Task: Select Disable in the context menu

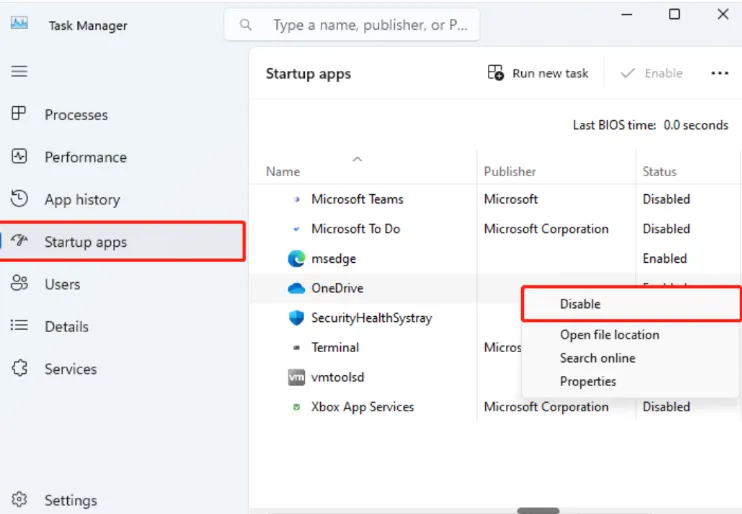Action: 631,304
